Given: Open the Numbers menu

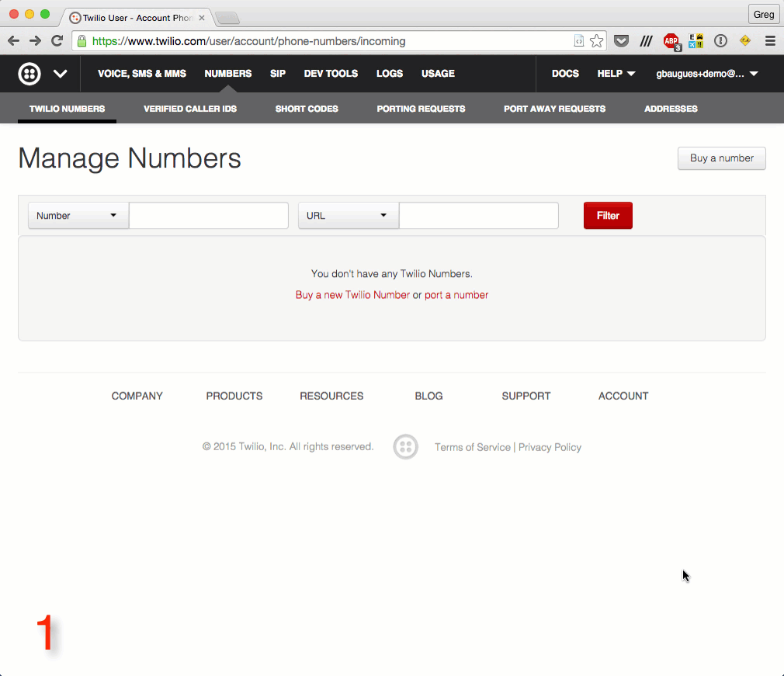Looking at the screenshot, I should (228, 74).
